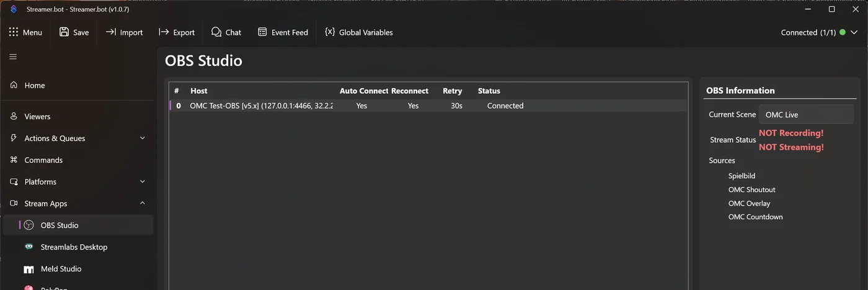
Task: Expand the Platforms chevron
Action: coord(143,181)
